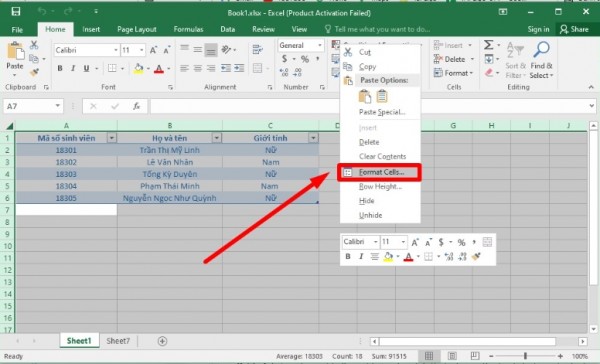Open the Name Box dropdown arrow
This screenshot has height=364, width=600.
click(57, 106)
